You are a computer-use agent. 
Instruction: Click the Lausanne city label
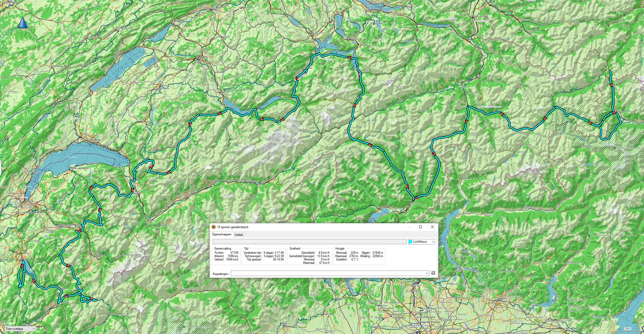95,140
